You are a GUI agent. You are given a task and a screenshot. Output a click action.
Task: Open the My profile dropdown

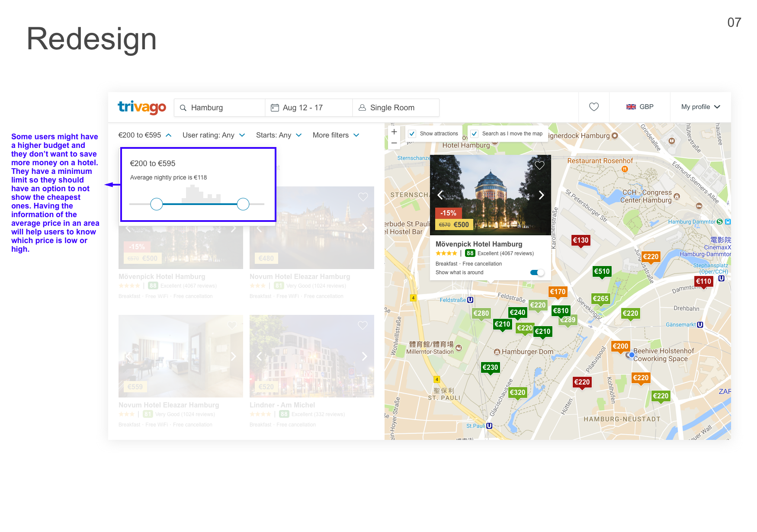701,107
